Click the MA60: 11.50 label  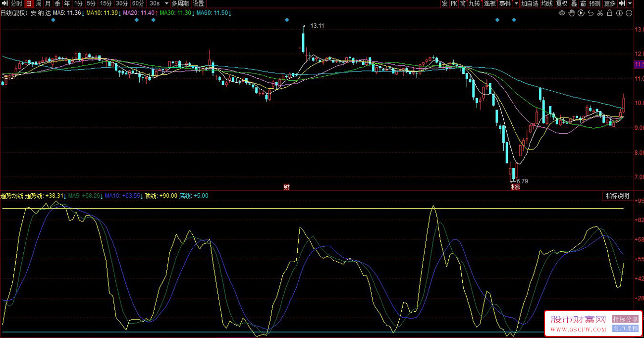pyautogui.click(x=212, y=13)
